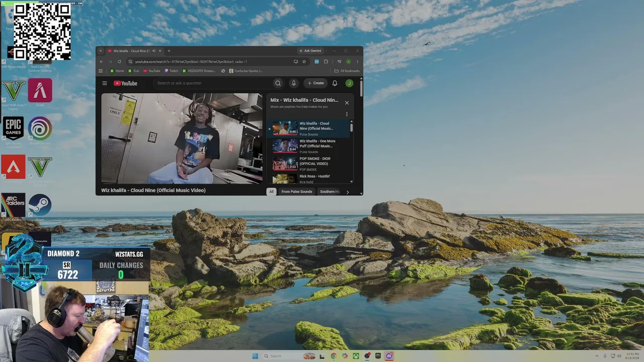
Task: Select the From Pulse Sounds chip
Action: point(297,192)
